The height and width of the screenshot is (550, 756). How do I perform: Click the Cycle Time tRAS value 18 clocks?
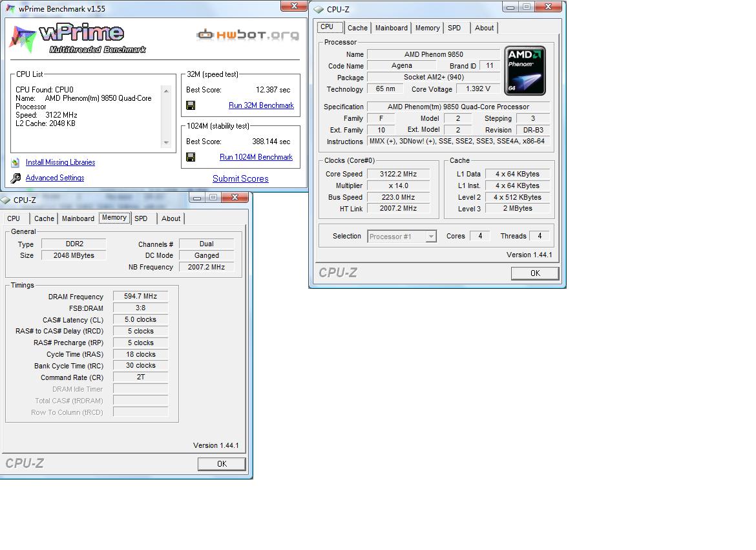coord(140,354)
